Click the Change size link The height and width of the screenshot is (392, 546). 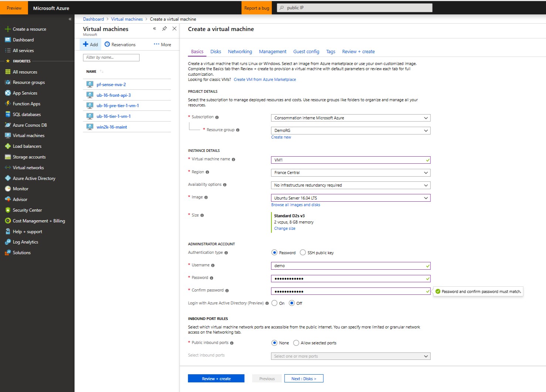pyautogui.click(x=285, y=229)
